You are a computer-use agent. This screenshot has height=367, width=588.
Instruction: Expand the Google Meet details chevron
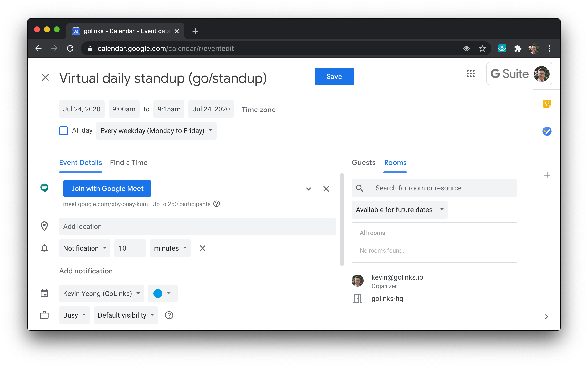pyautogui.click(x=308, y=189)
